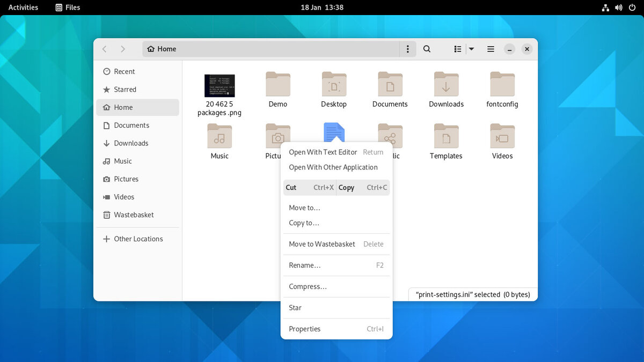
Task: Expand the view options dropdown arrow
Action: (471, 49)
